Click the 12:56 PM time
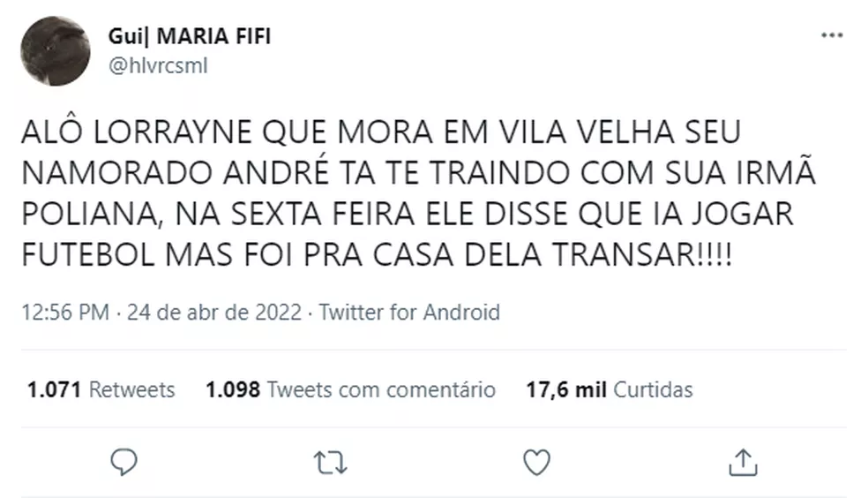868x498 pixels. [x=65, y=313]
